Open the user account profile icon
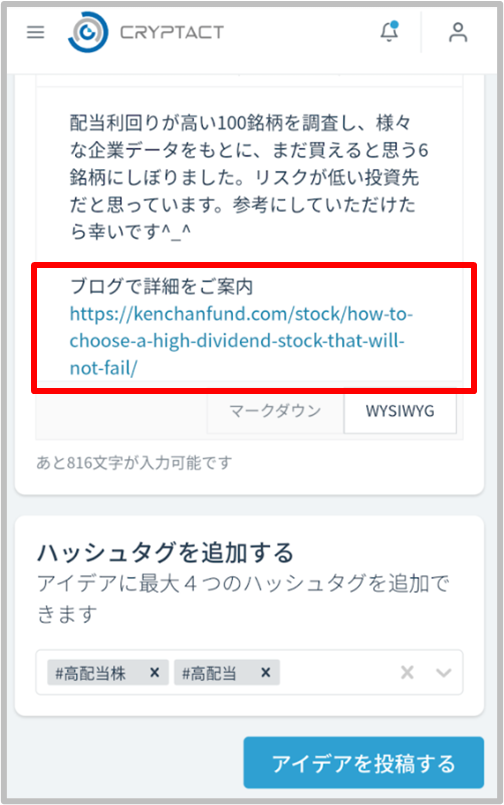Image resolution: width=504 pixels, height=805 pixels. (458, 32)
